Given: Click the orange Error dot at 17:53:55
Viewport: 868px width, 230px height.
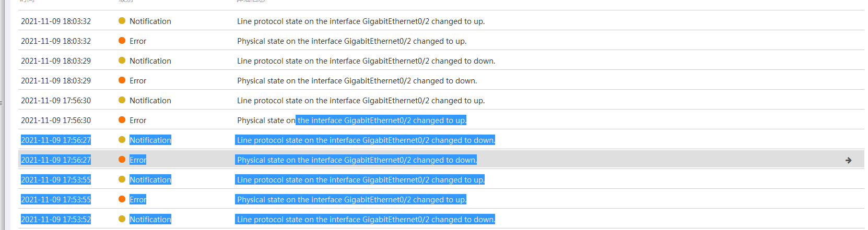Looking at the screenshot, I should coord(122,199).
